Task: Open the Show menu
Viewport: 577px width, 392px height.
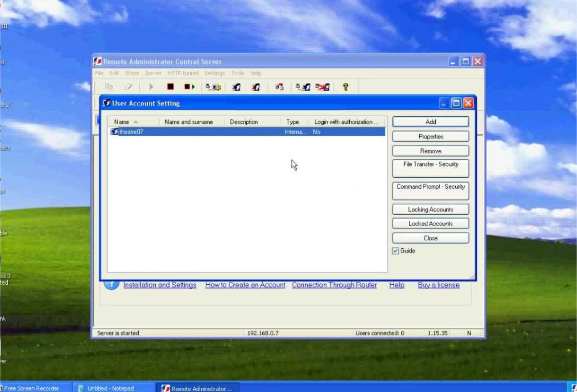Action: tap(132, 73)
